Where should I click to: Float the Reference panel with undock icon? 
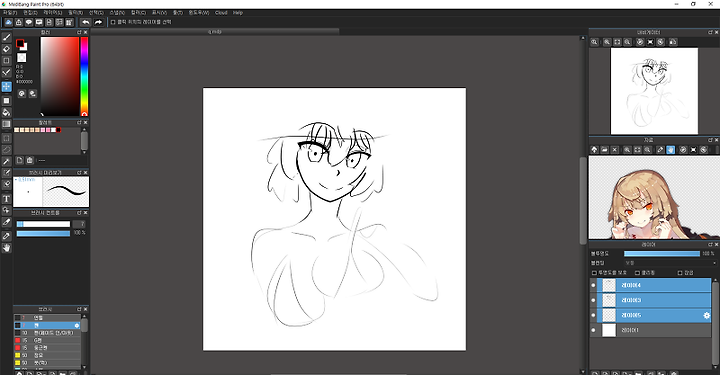[x=710, y=140]
